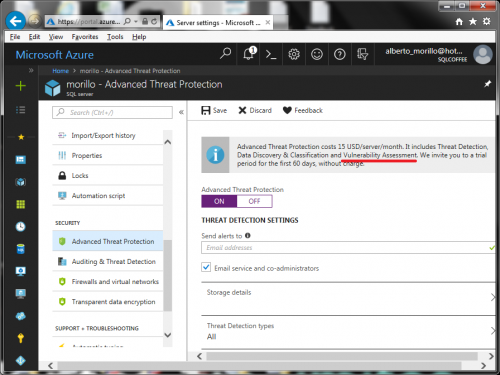This screenshot has width=500, height=375.
Task: Open the Favorites menu
Action: 85,37
